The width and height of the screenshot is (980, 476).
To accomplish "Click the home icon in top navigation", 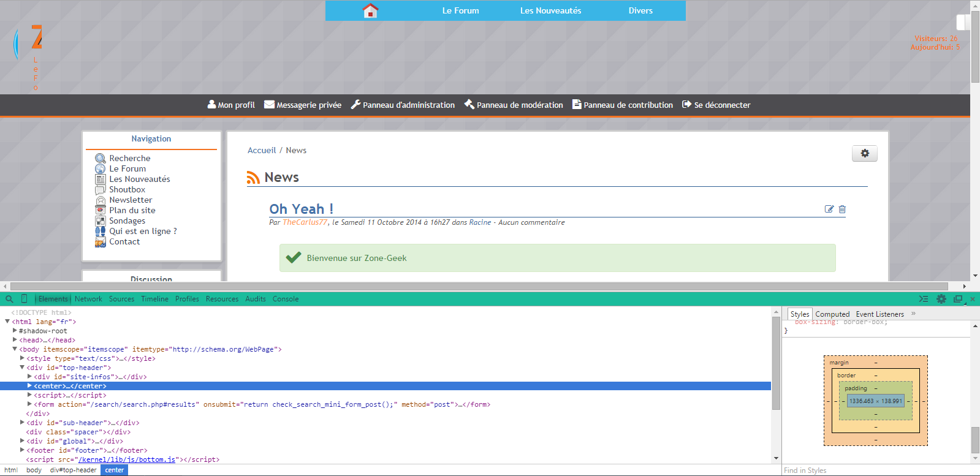I will pos(370,11).
